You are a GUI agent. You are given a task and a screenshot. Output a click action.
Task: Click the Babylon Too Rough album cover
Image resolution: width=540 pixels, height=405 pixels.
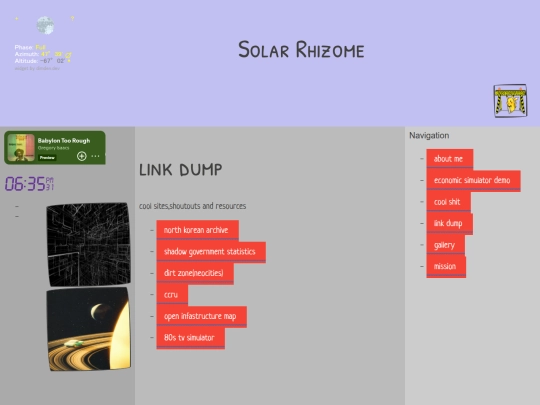(21, 147)
